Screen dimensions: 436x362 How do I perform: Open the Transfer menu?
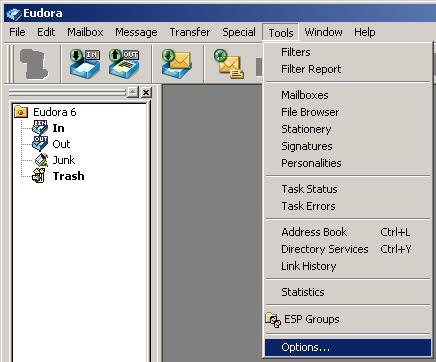pos(190,32)
